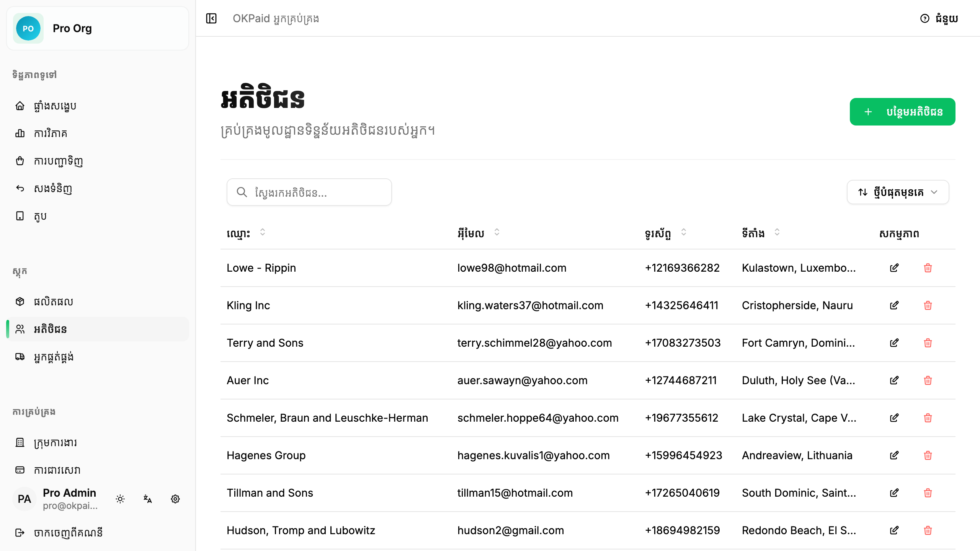Delete Hagenes Group customer
This screenshot has width=980, height=551.
[928, 455]
